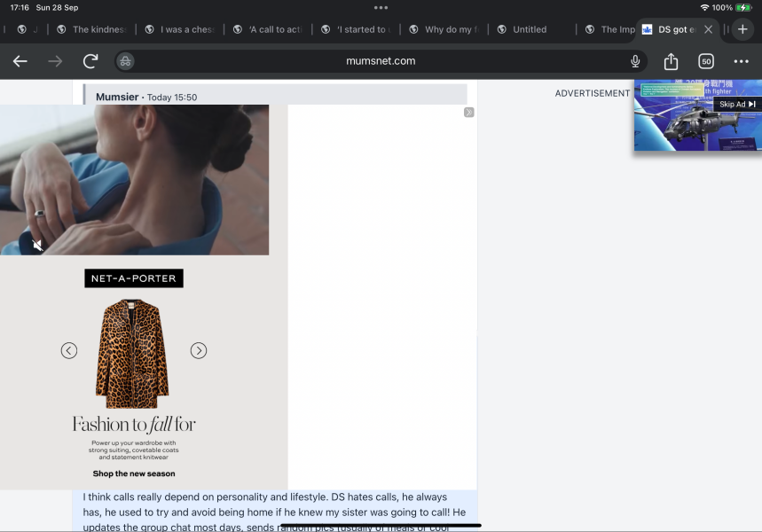The width and height of the screenshot is (762, 532).
Task: Switch to the Untitled tab
Action: coord(527,29)
